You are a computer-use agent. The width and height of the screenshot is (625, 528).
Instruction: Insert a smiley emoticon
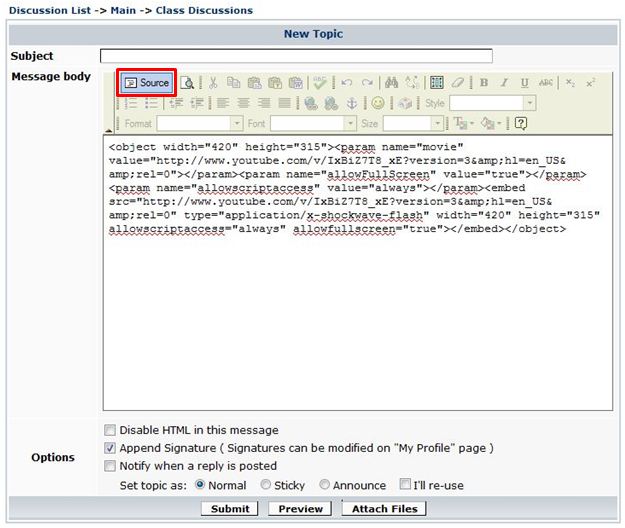pyautogui.click(x=378, y=103)
